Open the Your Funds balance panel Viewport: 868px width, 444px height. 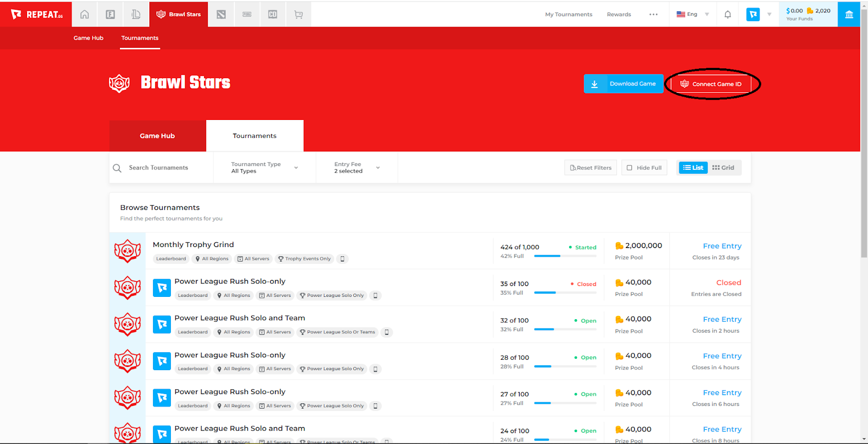coord(808,15)
